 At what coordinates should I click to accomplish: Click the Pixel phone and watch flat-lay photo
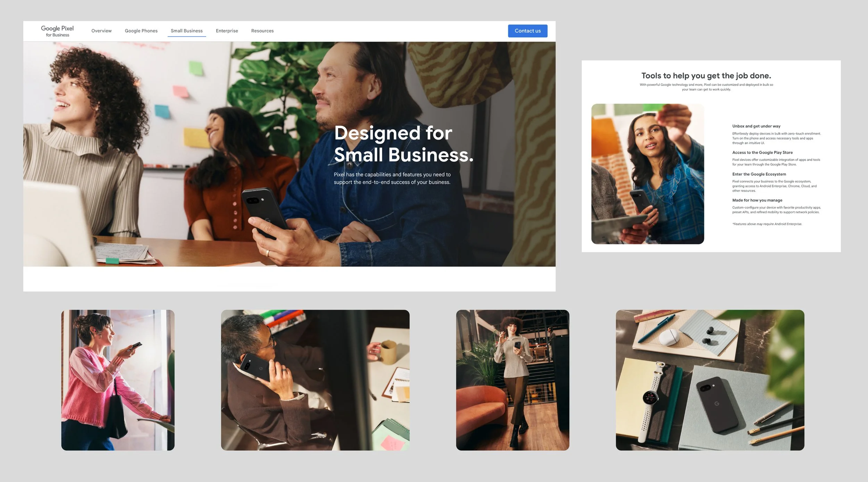[710, 379]
